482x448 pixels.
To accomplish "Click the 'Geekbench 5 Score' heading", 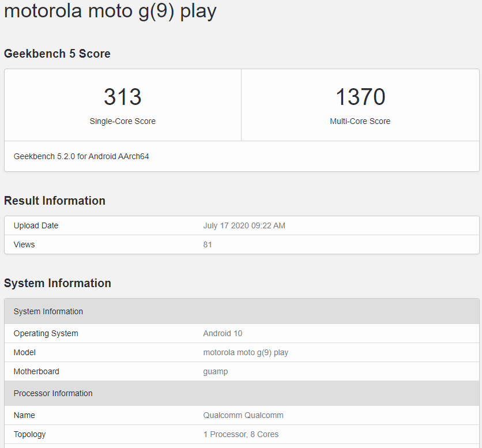I will 57,54.
